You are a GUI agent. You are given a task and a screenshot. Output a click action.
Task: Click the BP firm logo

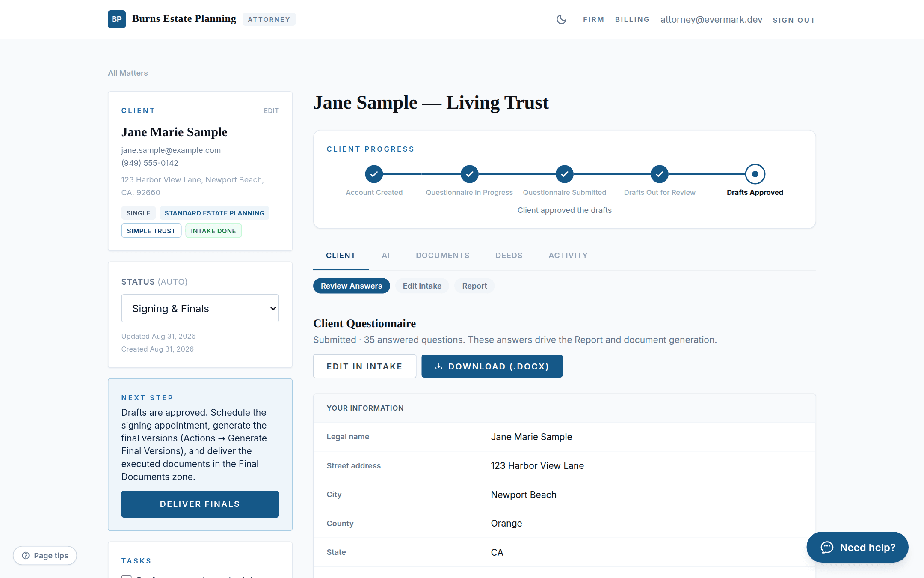pyautogui.click(x=117, y=19)
